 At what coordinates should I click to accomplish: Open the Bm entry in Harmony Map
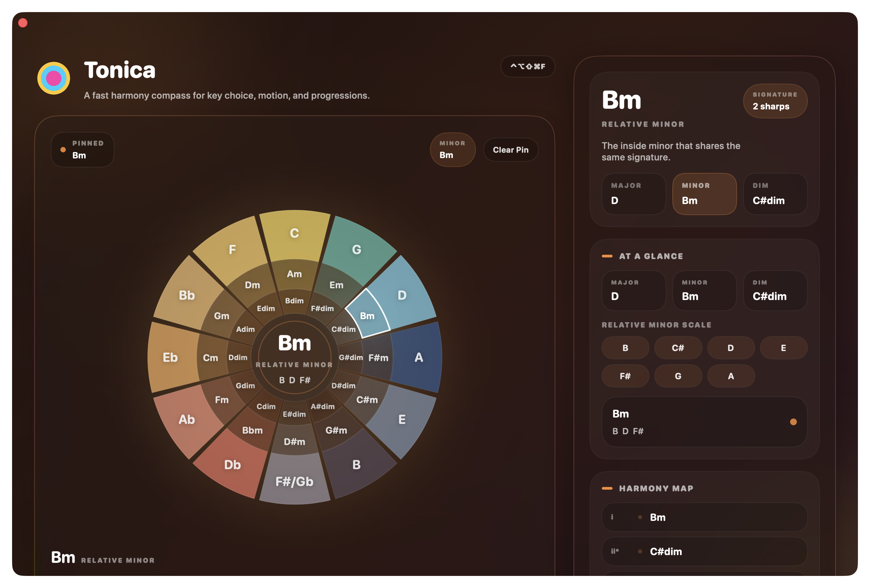[x=704, y=517]
